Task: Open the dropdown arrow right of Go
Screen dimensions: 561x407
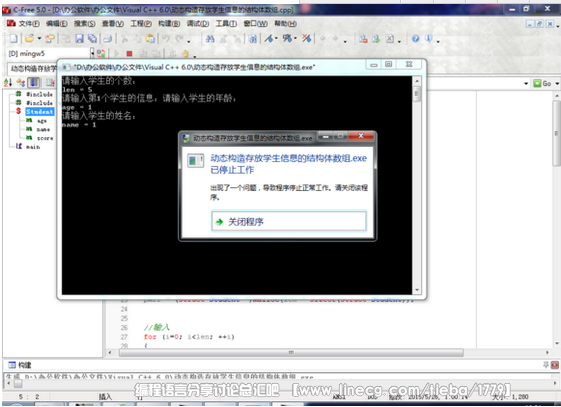Action: (557, 84)
